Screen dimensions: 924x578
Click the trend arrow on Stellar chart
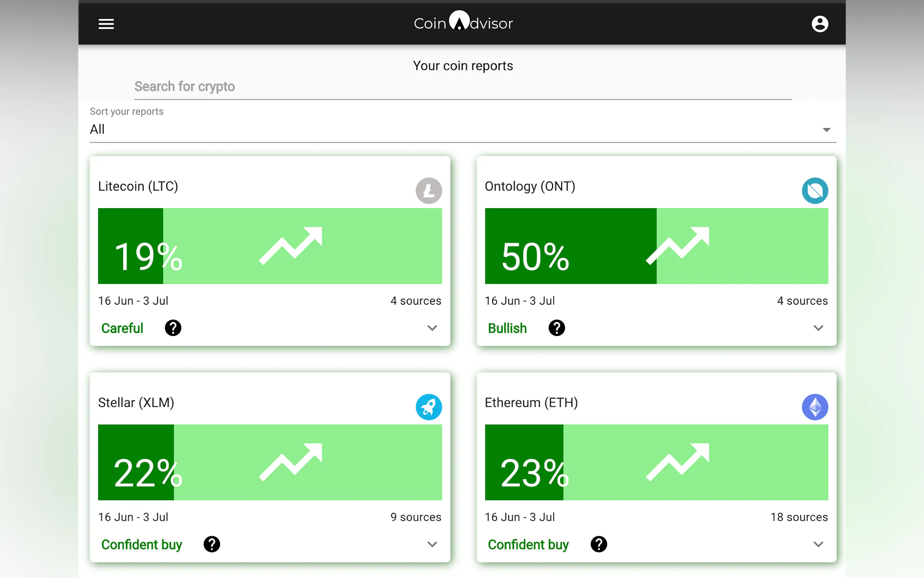click(291, 462)
